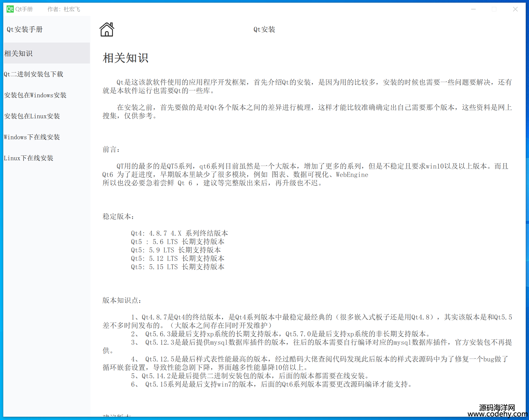Click the Qt4: 4.8.7 version line
The image size is (529, 420).
tap(179, 233)
